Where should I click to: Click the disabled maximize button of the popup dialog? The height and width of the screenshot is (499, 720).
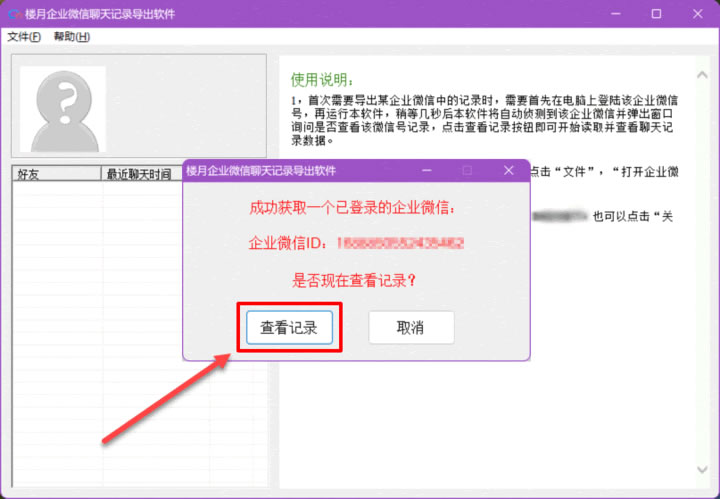point(467,170)
